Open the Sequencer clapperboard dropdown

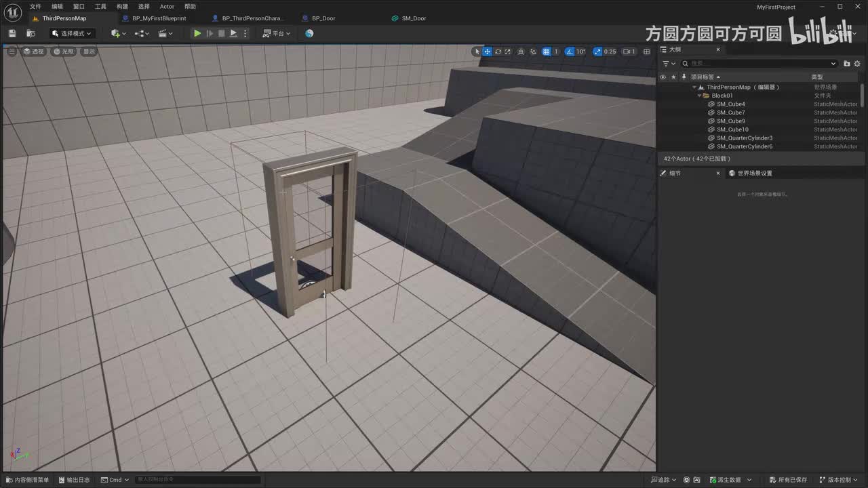pyautogui.click(x=165, y=33)
